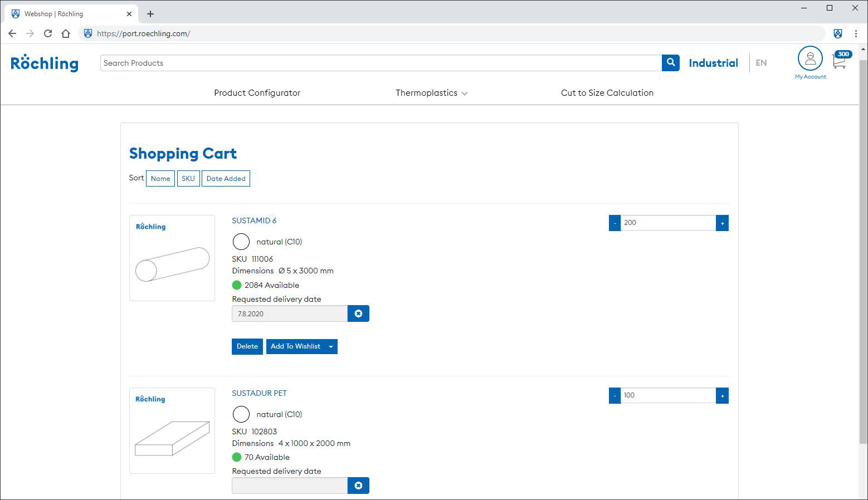Sort cart by Date Added

226,179
